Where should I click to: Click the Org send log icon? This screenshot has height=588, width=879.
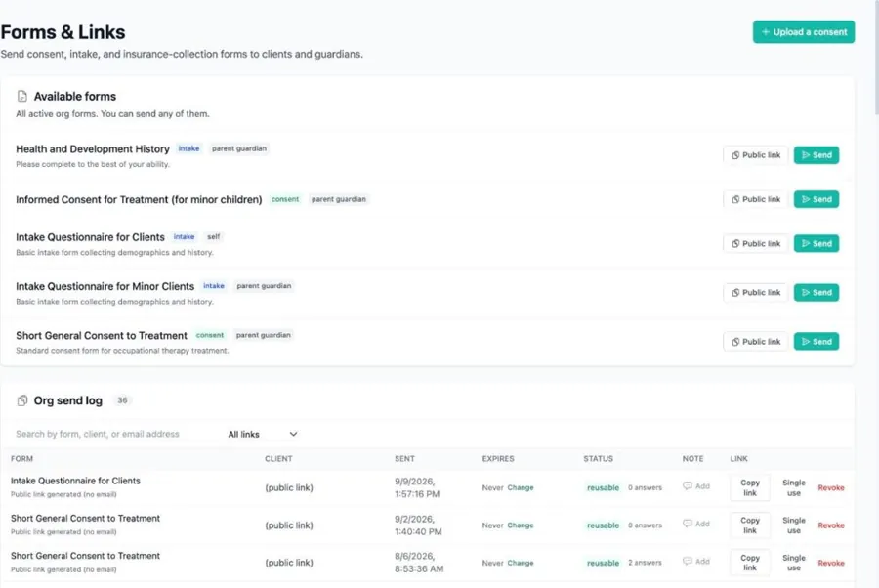tap(21, 400)
